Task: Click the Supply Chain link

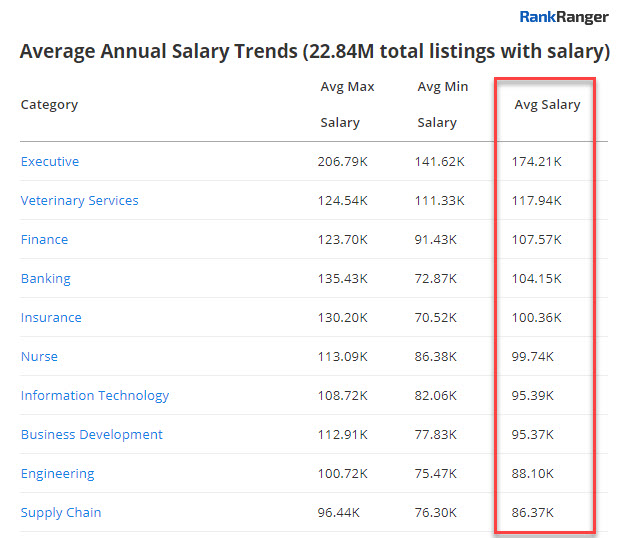Action: 61,513
